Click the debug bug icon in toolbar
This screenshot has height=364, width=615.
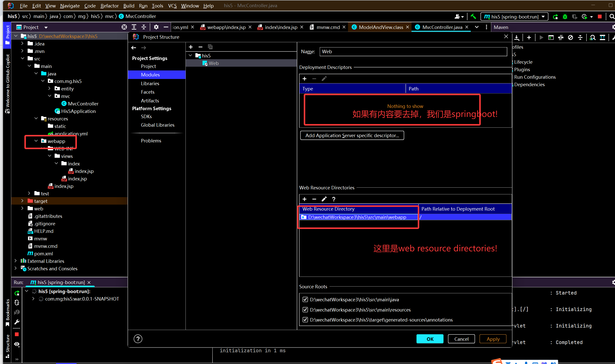click(565, 16)
